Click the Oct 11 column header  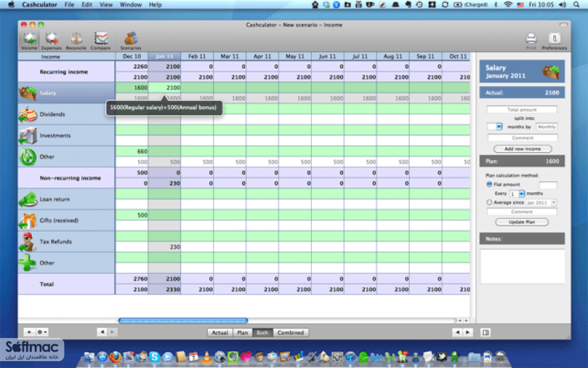tap(458, 57)
